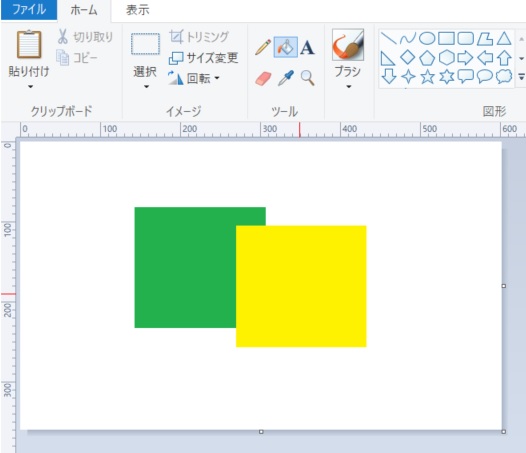The image size is (526, 453).
Task: Expand the 選択 selection dropdown arrow
Action: coord(146,87)
